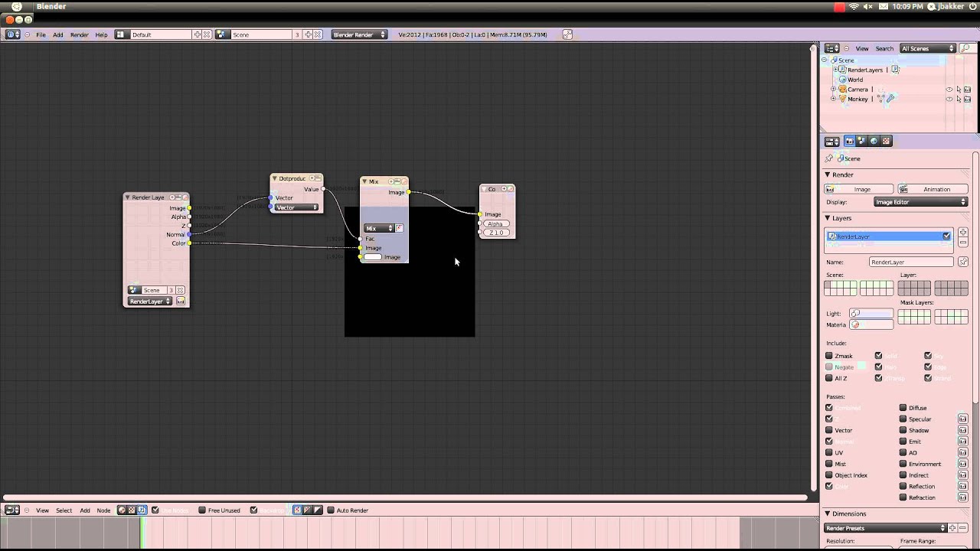This screenshot has width=980, height=551.
Task: Open the Render menu in top header
Action: click(x=80, y=34)
